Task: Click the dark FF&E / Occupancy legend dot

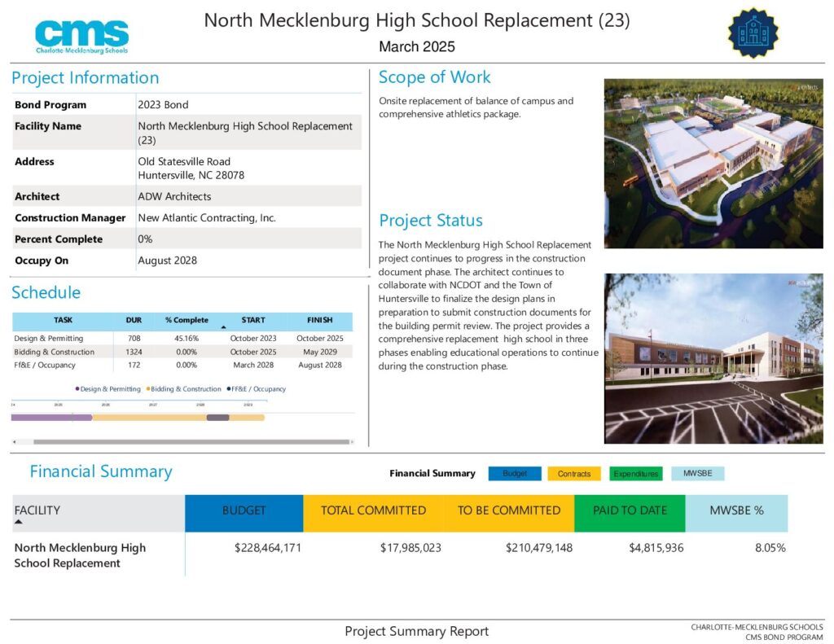Action: [229, 388]
